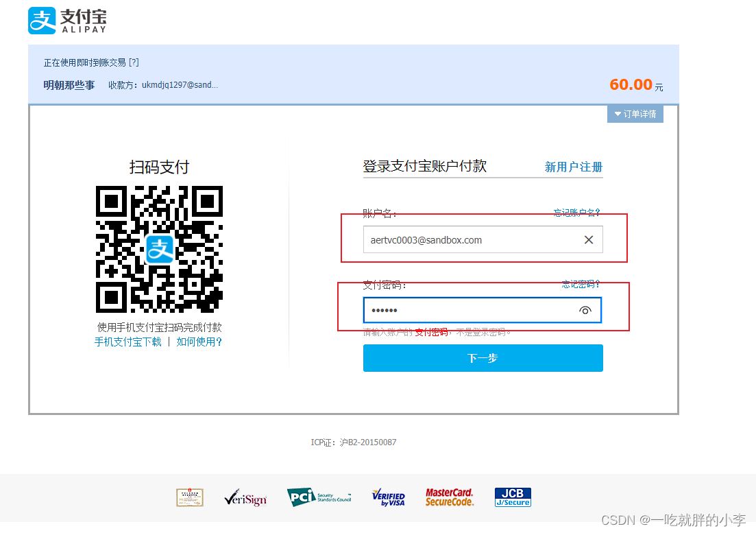The image size is (756, 533).
Task: Click the Verified by VISA badge
Action: pos(389,497)
